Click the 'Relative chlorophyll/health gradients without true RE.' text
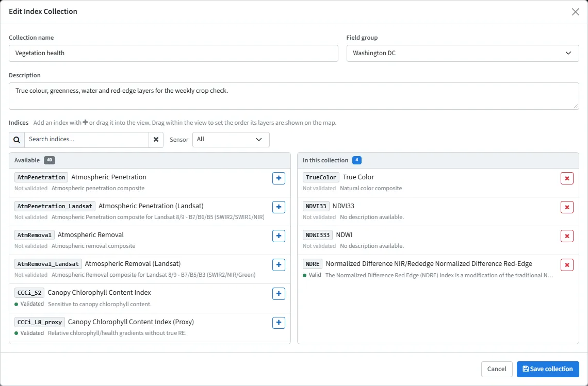 pyautogui.click(x=117, y=333)
